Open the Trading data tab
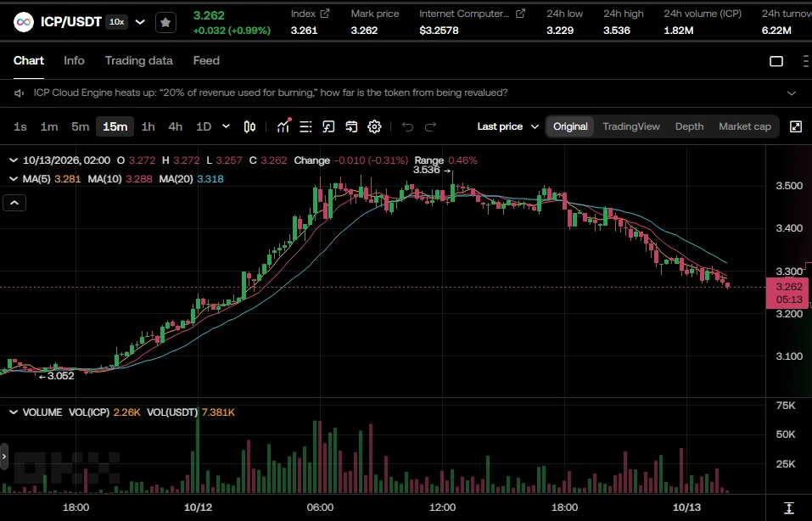The image size is (812, 521). coord(139,60)
